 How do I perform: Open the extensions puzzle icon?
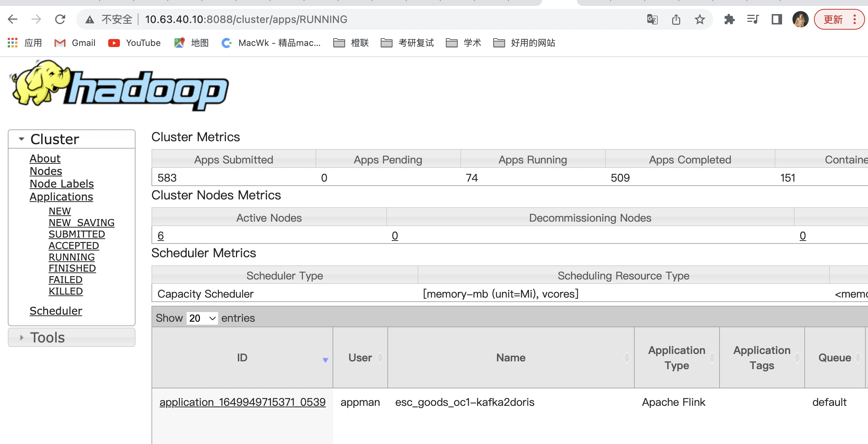tap(729, 19)
